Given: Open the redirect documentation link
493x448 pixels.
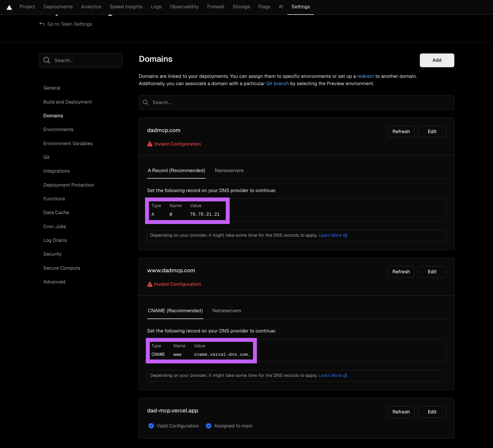Looking at the screenshot, I should point(365,76).
